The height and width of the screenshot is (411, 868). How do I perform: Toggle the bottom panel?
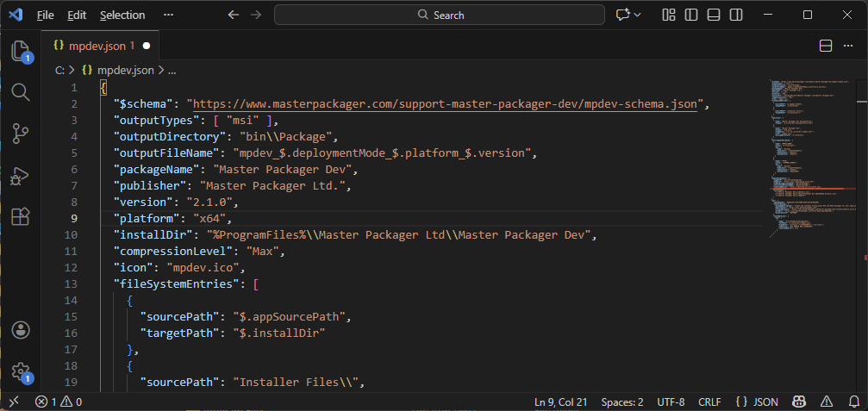(714, 15)
